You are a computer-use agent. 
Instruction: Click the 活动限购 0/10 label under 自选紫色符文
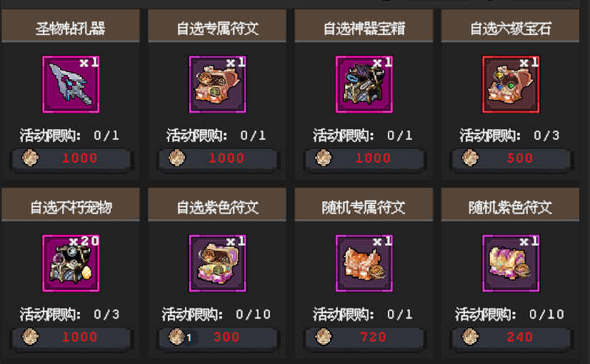(x=216, y=314)
